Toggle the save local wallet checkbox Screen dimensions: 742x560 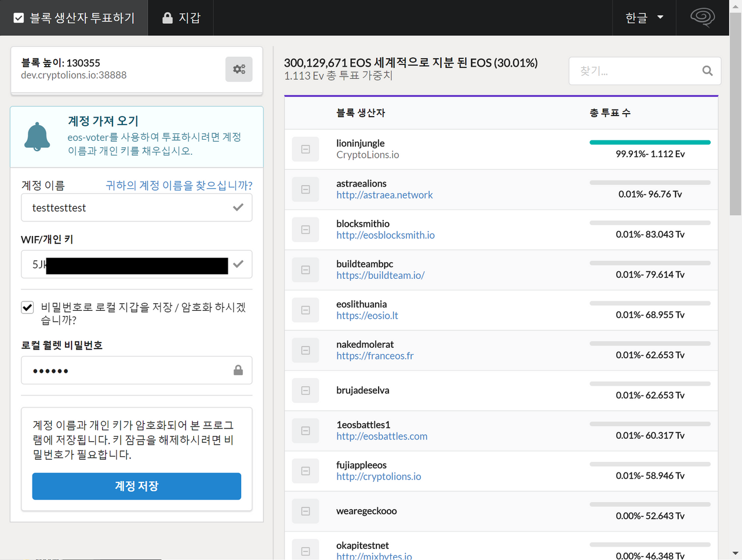(27, 307)
